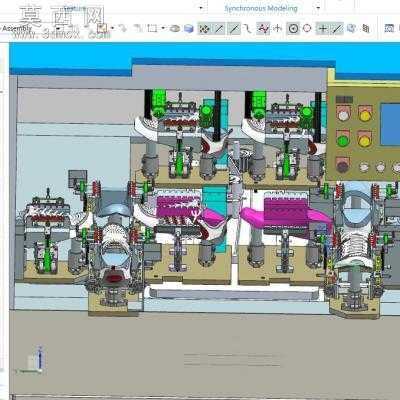Click the red circle quadrant snap icon
This screenshot has height=400, width=400.
tap(307, 28)
